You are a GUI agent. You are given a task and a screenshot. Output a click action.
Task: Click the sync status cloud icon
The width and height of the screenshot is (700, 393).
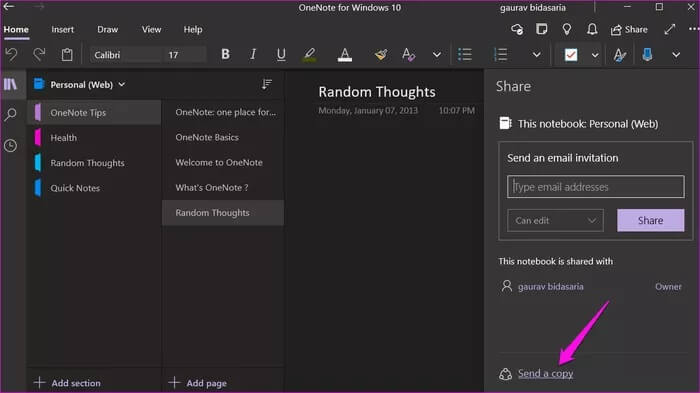pos(517,29)
